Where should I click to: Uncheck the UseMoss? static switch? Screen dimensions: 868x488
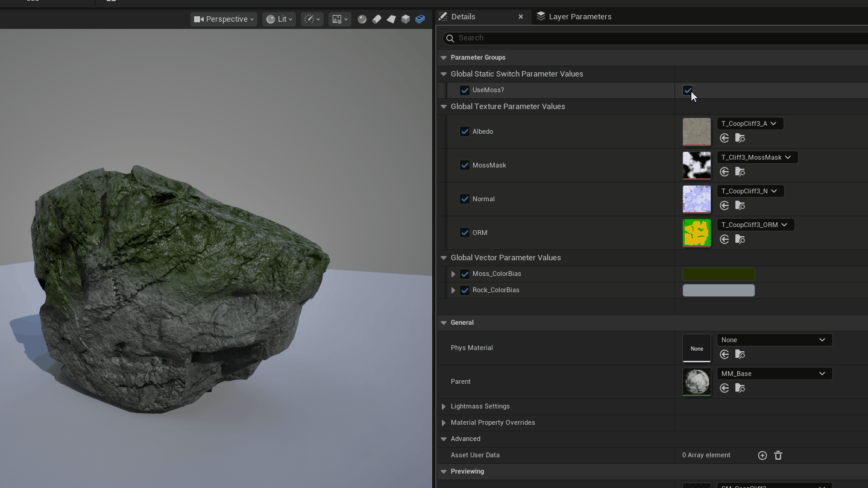[x=687, y=90]
